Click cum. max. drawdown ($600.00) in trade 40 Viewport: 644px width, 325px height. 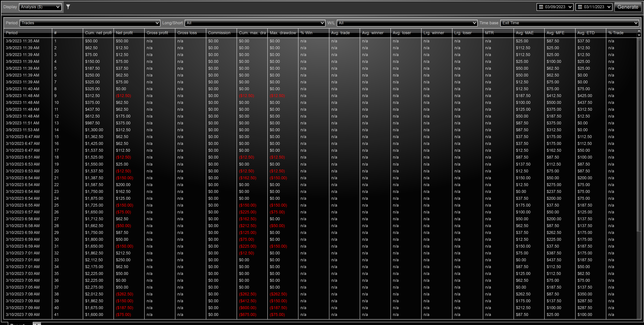pyautogui.click(x=248, y=308)
